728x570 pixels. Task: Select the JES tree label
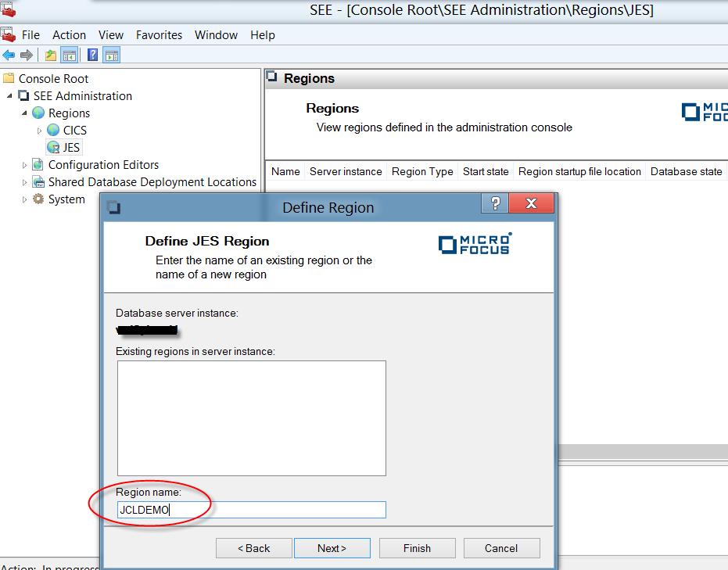pos(71,148)
